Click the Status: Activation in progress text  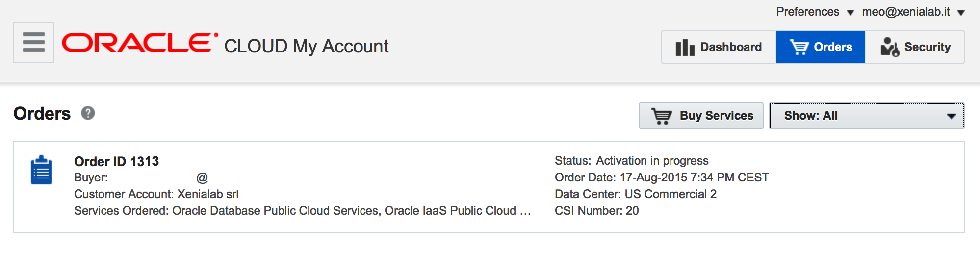pyautogui.click(x=632, y=161)
